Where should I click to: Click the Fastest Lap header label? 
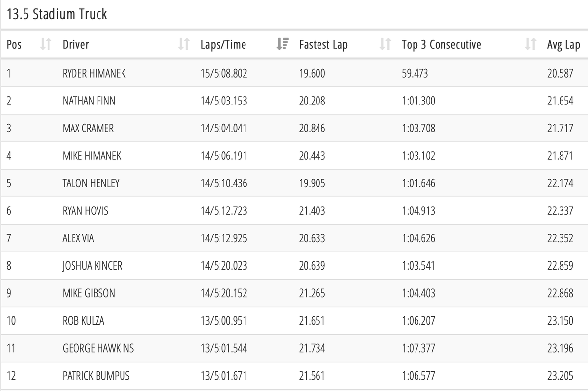click(323, 45)
